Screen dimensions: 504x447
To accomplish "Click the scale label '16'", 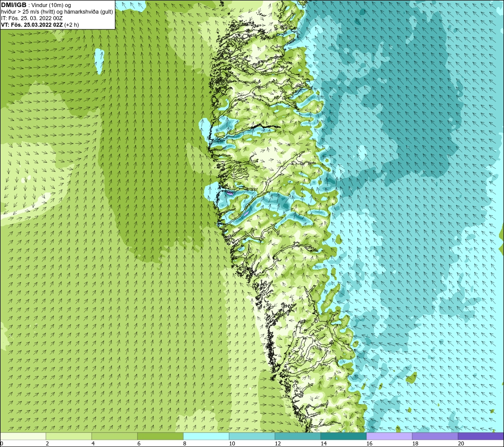I will click(369, 443).
